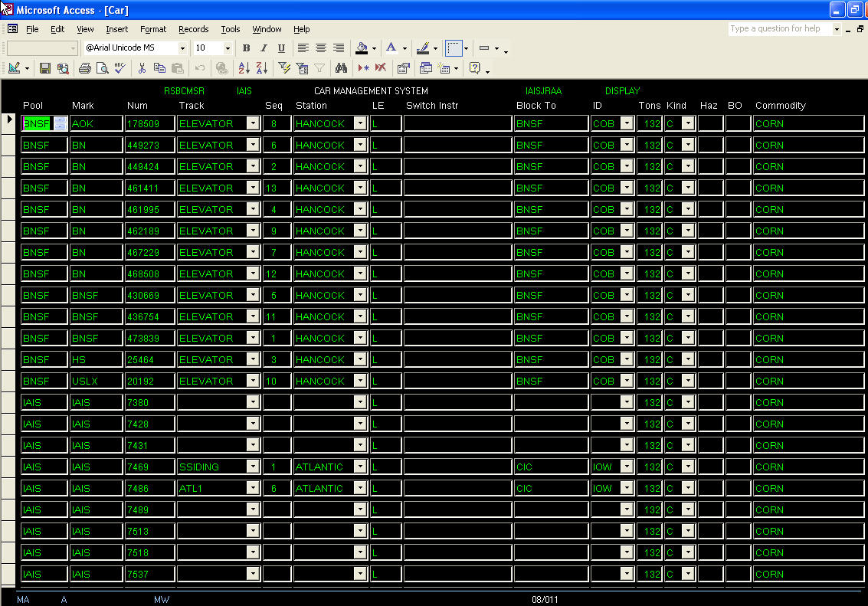868x606 pixels.
Task: Expand the View button dropdown arrow
Action: tap(27, 69)
